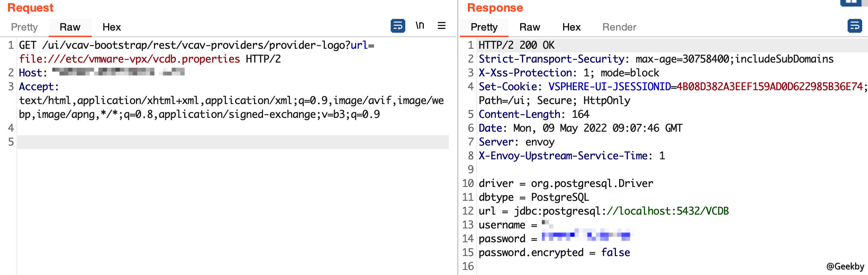Toggle word wrap in the Response panel

click(854, 26)
